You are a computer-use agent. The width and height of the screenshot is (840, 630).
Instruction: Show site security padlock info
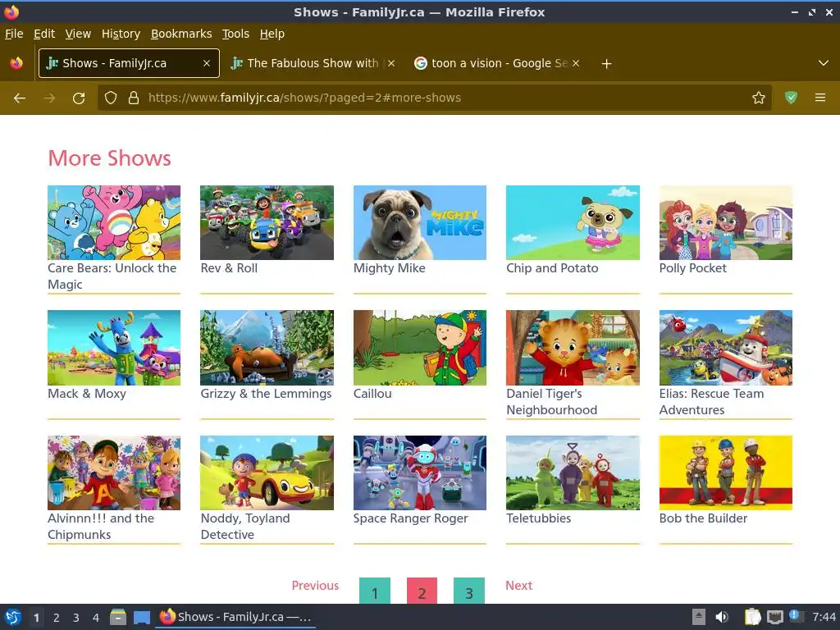134,98
